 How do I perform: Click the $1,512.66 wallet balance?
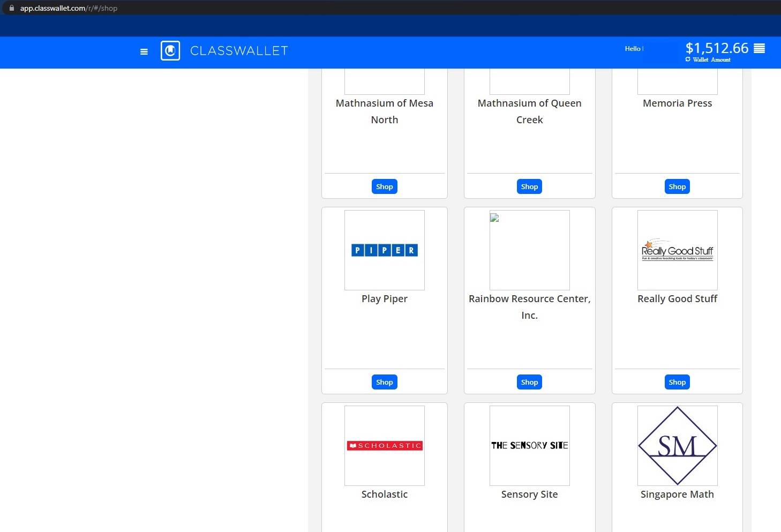717,48
